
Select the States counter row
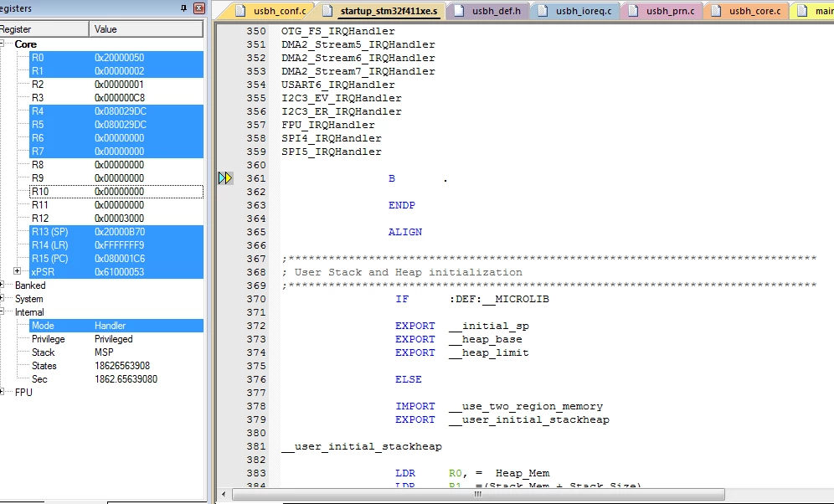(116, 366)
